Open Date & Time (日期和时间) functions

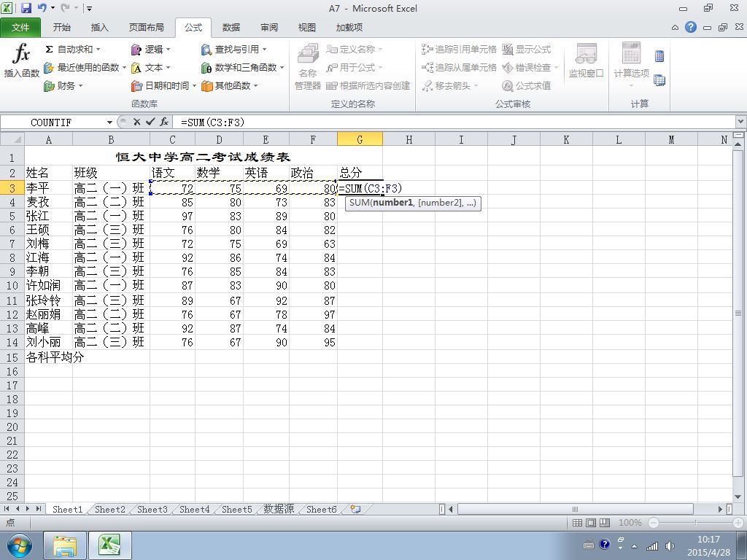[x=163, y=86]
